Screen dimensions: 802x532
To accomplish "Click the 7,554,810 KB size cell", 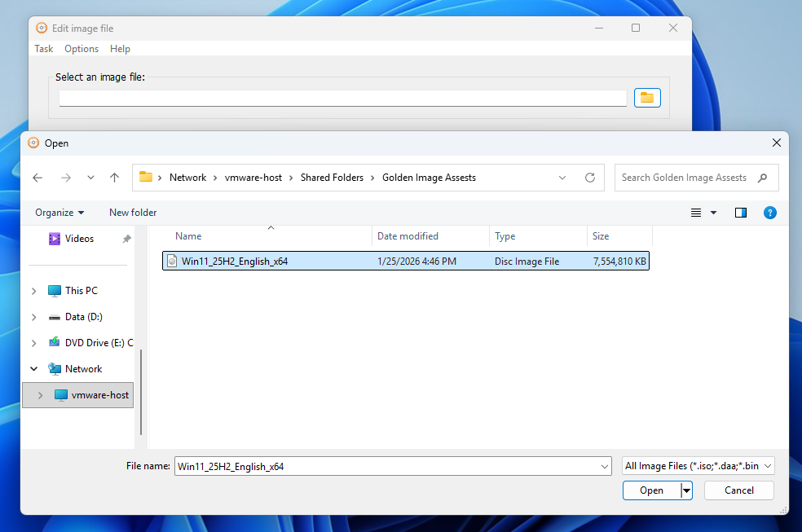I will [619, 262].
